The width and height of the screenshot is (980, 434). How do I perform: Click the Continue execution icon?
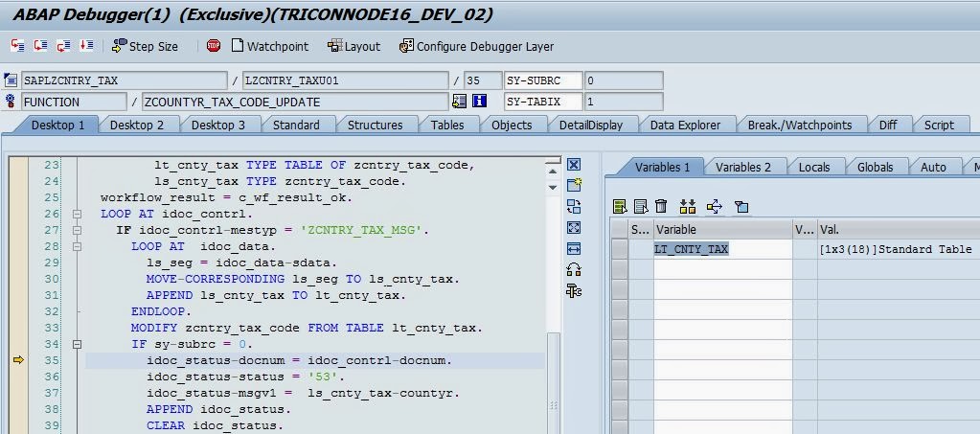tap(86, 46)
